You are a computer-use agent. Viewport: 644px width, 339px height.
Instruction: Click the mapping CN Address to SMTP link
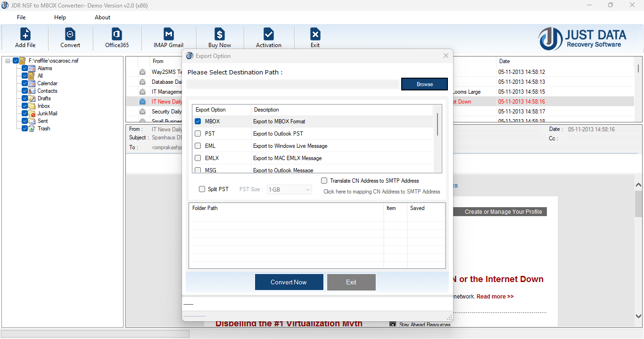coord(382,192)
